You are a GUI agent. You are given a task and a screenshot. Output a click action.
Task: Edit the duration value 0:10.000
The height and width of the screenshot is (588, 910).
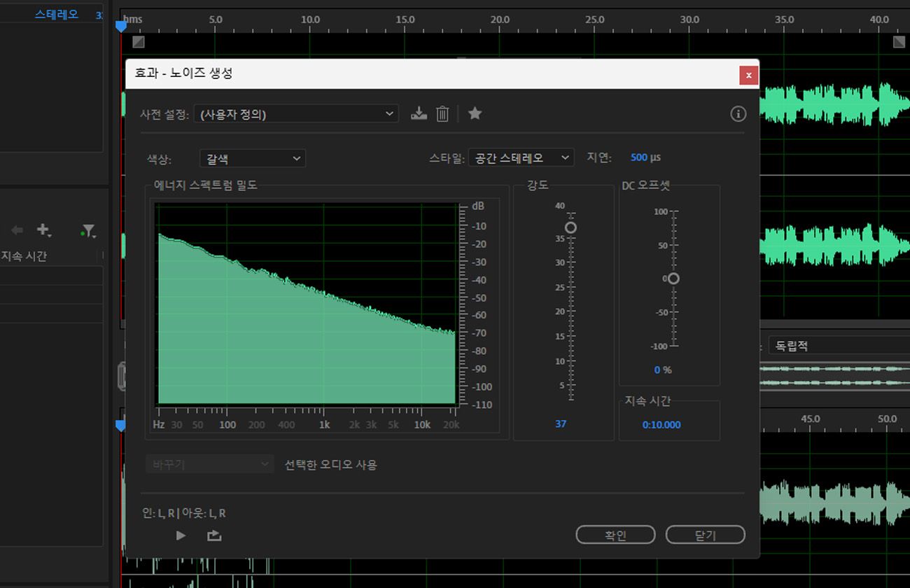(661, 425)
